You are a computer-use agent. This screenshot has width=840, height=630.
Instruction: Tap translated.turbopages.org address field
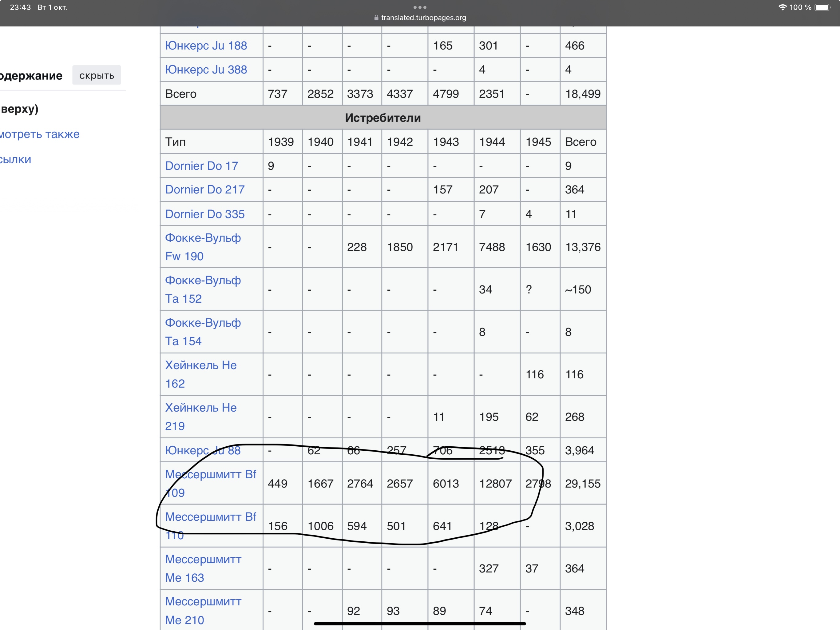[x=423, y=18]
